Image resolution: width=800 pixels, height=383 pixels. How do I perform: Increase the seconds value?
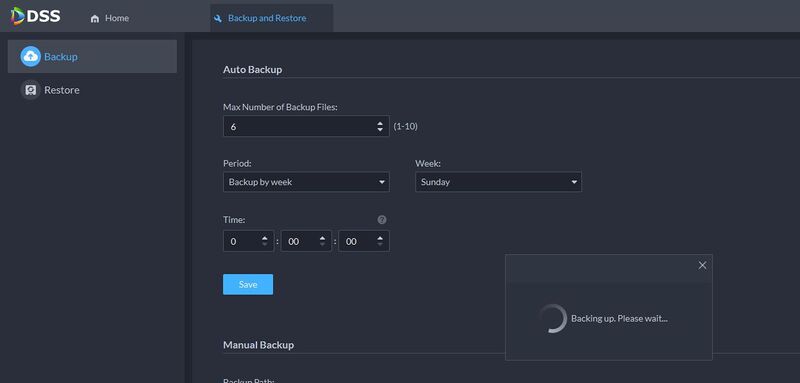point(380,238)
